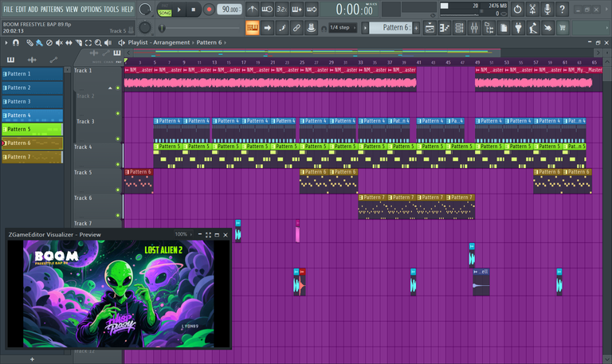Open the Channel rack window
The height and width of the screenshot is (364, 612).
pyautogui.click(x=459, y=28)
